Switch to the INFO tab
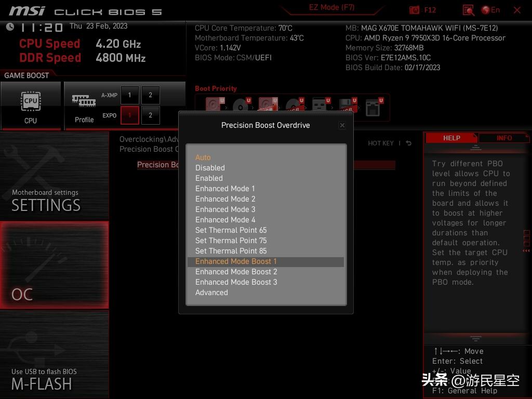The image size is (532, 399). tap(503, 138)
